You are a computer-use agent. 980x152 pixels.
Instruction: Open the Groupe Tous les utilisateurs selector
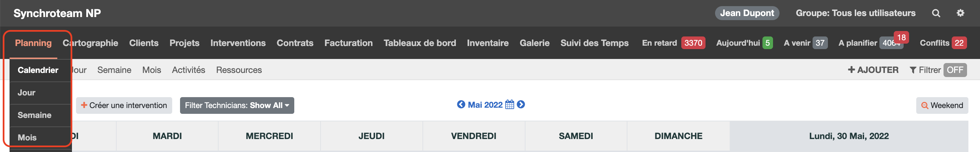(x=855, y=13)
